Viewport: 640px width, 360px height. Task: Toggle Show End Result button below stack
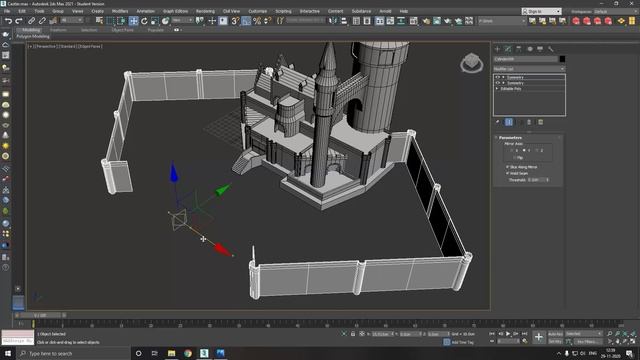pyautogui.click(x=509, y=122)
